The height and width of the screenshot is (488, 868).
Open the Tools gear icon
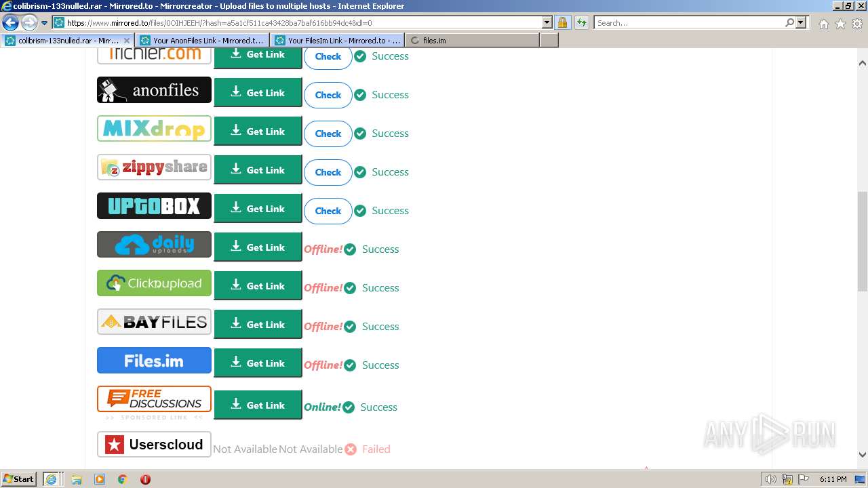coord(857,24)
